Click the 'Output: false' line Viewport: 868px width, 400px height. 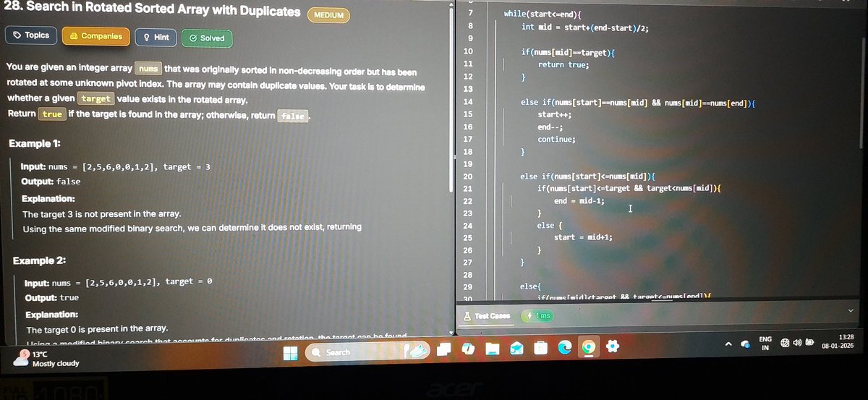coord(51,182)
